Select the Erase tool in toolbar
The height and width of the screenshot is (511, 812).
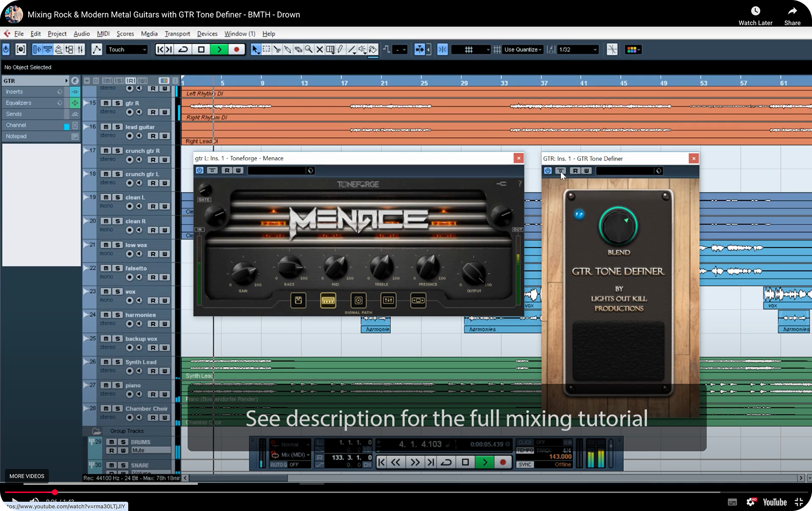tap(298, 49)
